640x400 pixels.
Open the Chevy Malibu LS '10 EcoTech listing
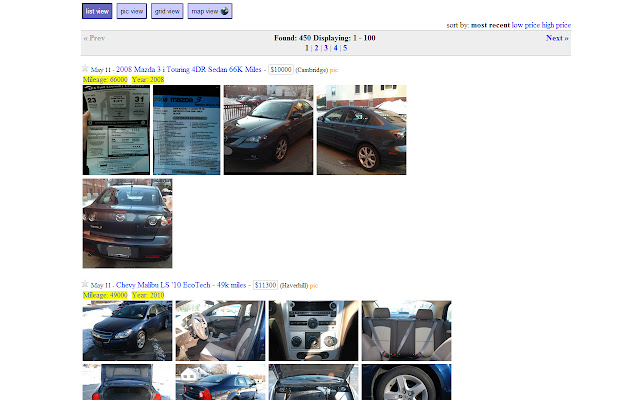point(181,285)
